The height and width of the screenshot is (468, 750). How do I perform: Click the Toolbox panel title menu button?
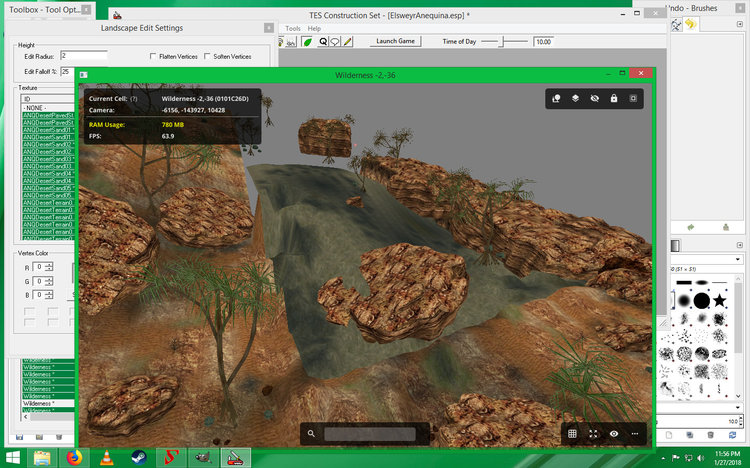[86, 10]
